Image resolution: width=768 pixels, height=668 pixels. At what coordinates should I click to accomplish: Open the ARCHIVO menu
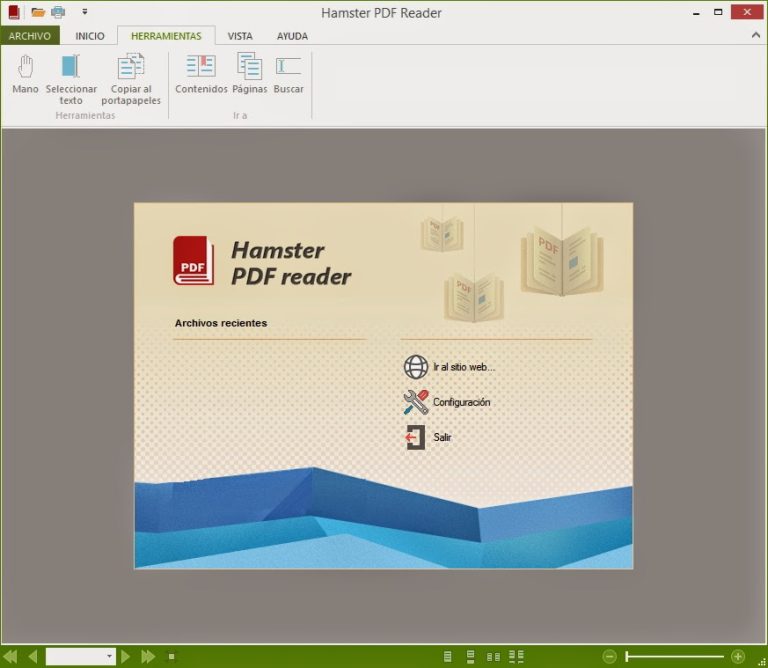(30, 36)
